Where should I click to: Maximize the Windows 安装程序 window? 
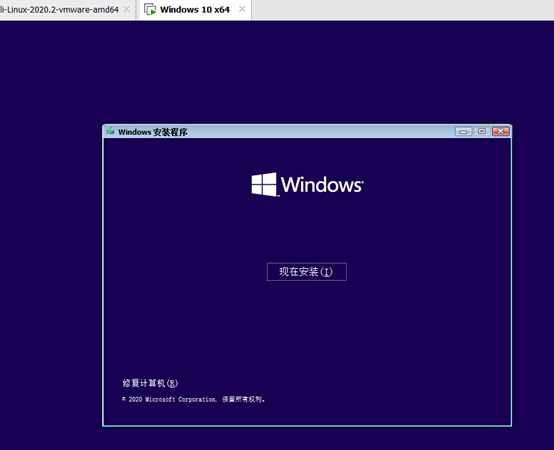click(x=482, y=131)
